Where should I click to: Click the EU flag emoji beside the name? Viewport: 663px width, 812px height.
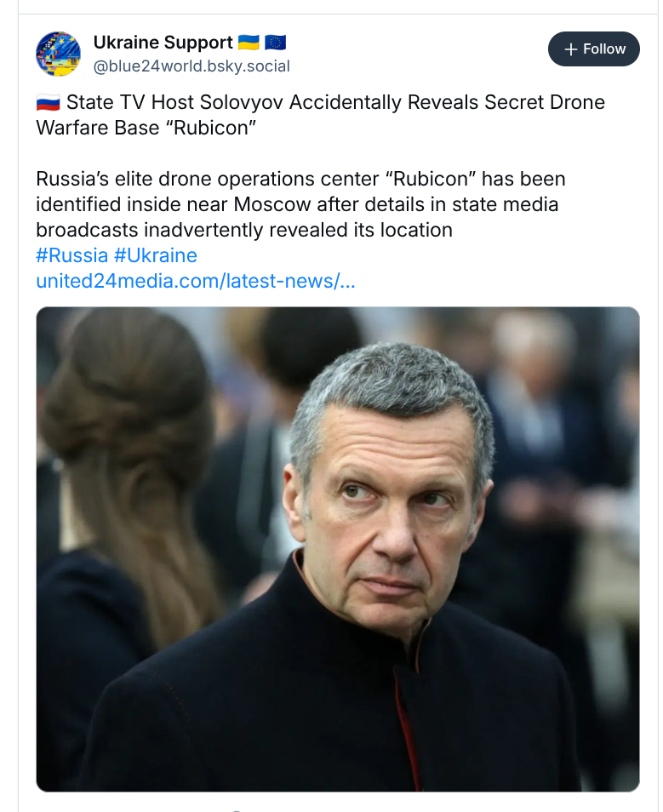275,42
